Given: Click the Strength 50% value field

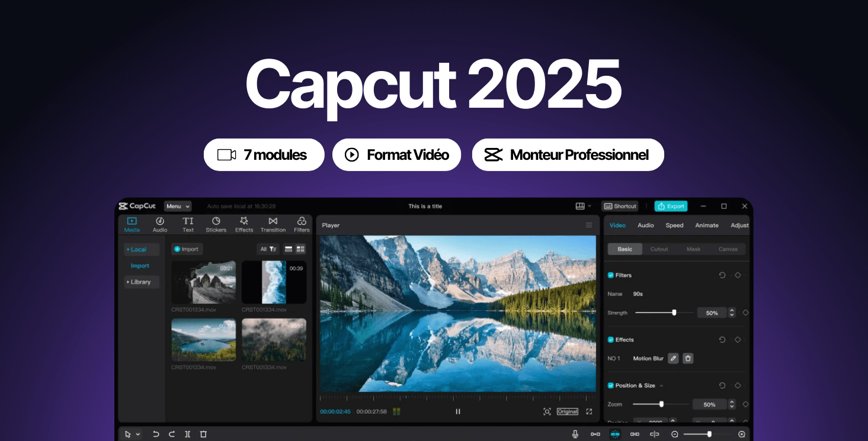Looking at the screenshot, I should pyautogui.click(x=712, y=313).
